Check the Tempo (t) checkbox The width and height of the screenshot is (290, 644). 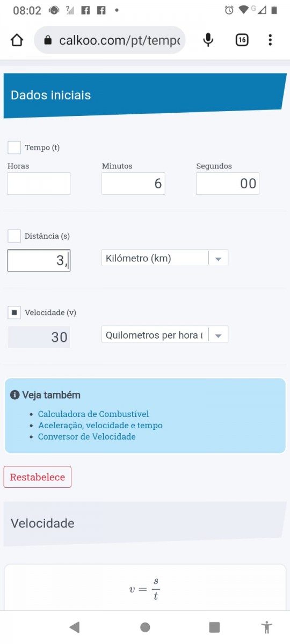click(x=15, y=148)
